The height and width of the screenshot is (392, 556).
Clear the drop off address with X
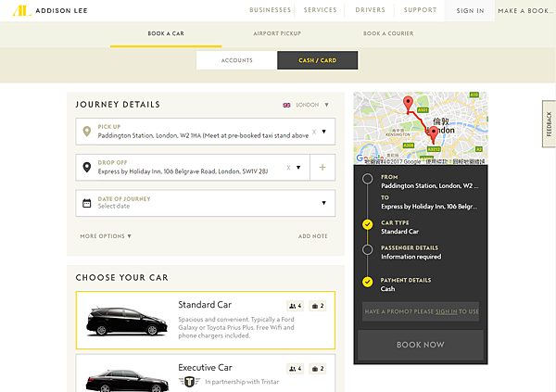coord(288,168)
